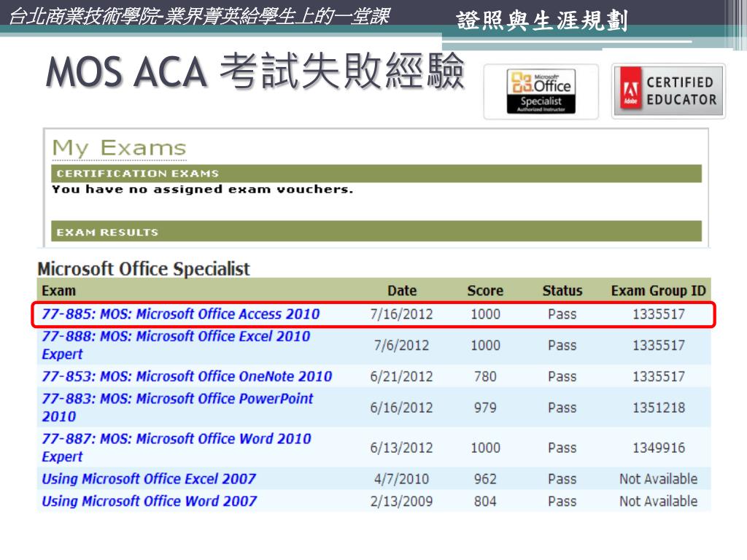Select the date 2/13/2009
747x560 pixels.
[402, 502]
